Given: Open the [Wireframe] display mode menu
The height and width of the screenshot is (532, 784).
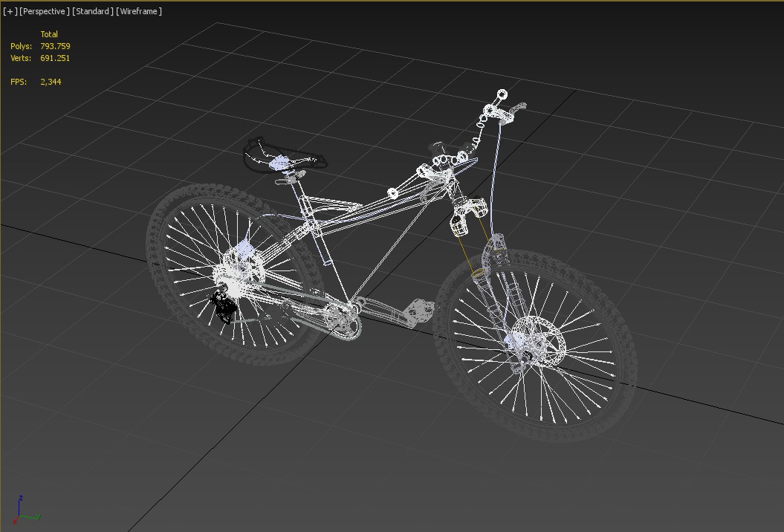Looking at the screenshot, I should coord(139,11).
